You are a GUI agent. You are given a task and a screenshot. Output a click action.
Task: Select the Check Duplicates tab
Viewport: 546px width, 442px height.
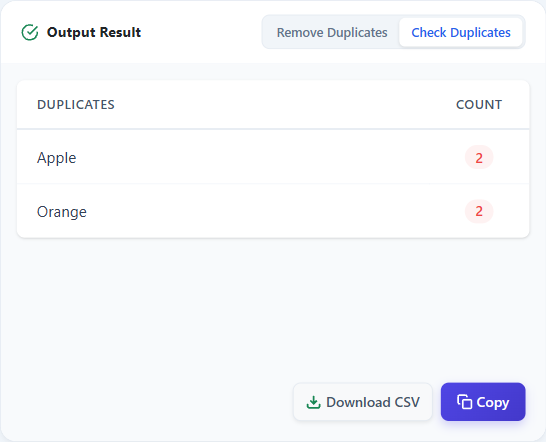(461, 32)
